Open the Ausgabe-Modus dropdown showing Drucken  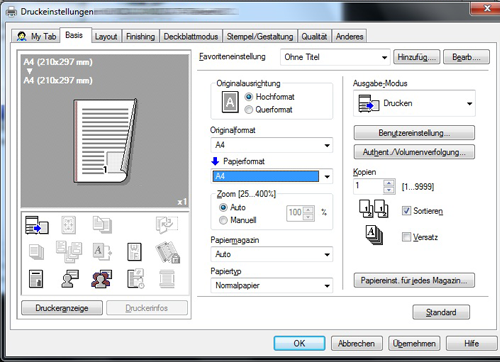tap(414, 103)
